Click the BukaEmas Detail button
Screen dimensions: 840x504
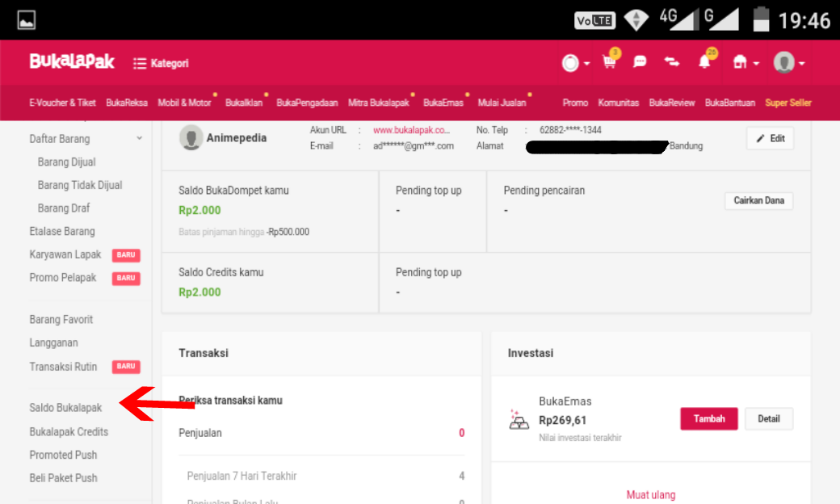769,419
